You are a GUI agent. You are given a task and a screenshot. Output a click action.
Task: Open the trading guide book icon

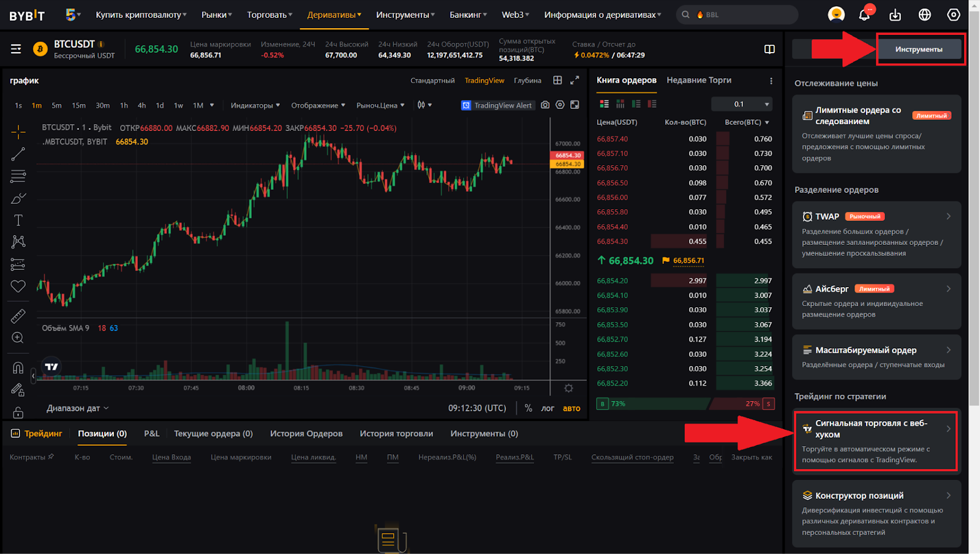pos(770,49)
